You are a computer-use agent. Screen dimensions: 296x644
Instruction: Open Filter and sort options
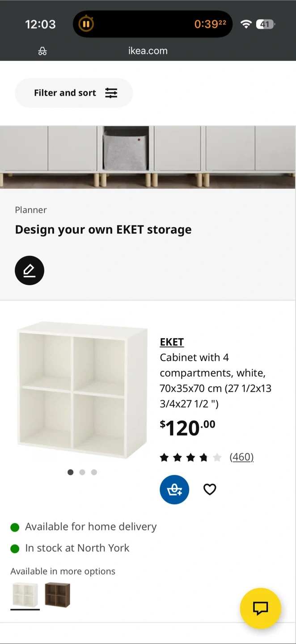coord(74,93)
